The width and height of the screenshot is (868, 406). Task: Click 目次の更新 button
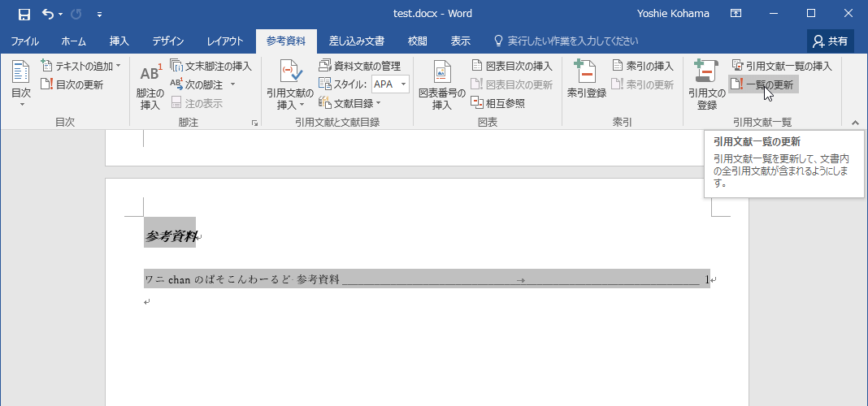(72, 84)
